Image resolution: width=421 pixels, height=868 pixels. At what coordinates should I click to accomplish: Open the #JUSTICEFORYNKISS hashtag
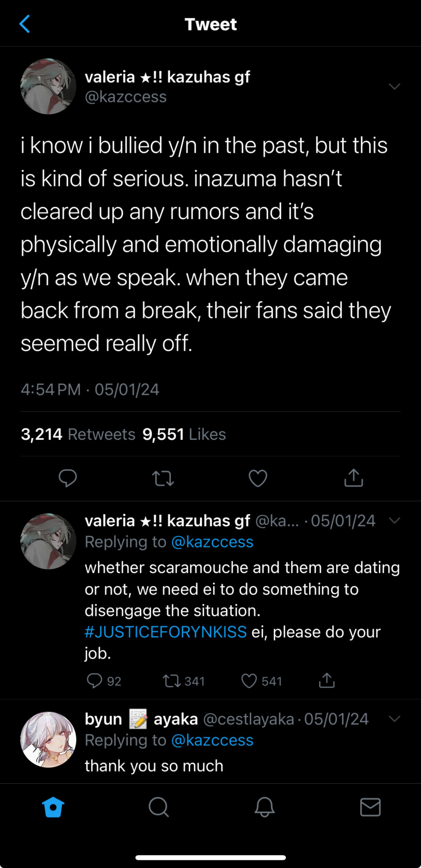click(x=166, y=632)
